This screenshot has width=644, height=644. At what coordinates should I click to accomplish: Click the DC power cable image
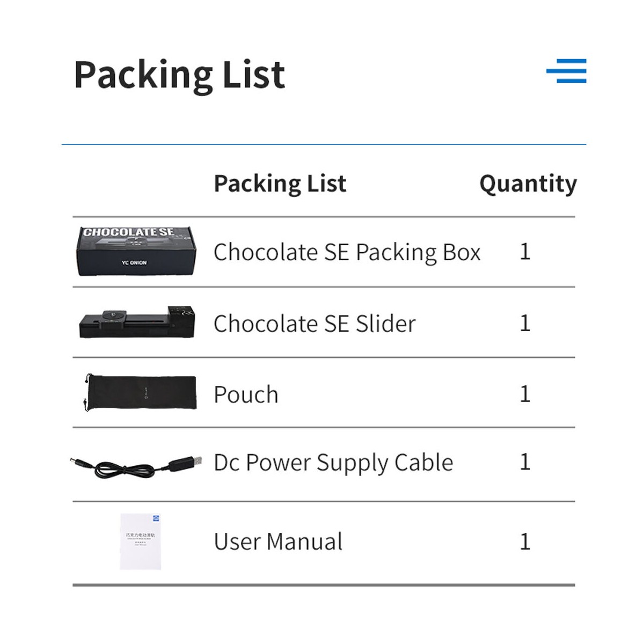136,465
